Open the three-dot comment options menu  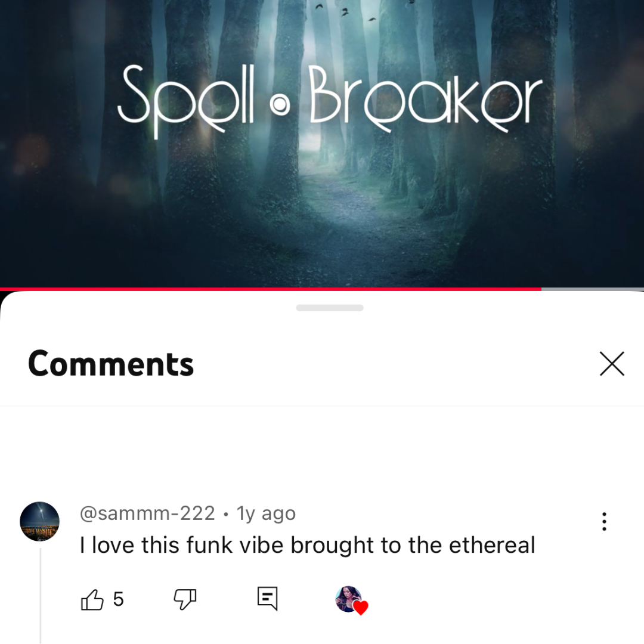click(x=604, y=522)
